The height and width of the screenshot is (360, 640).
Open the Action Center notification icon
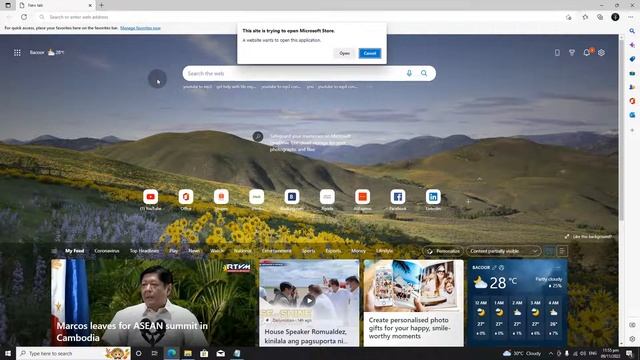[629, 353]
